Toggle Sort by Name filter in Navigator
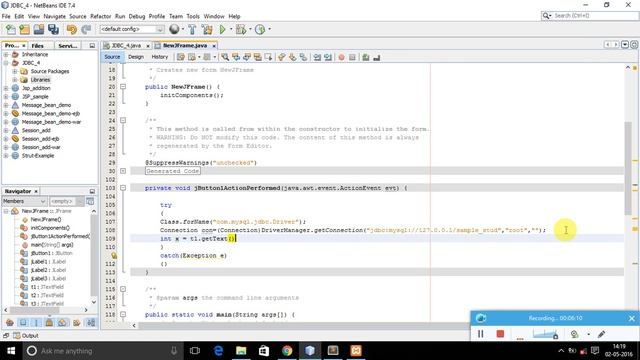The width and height of the screenshot is (640, 360). [x=91, y=323]
